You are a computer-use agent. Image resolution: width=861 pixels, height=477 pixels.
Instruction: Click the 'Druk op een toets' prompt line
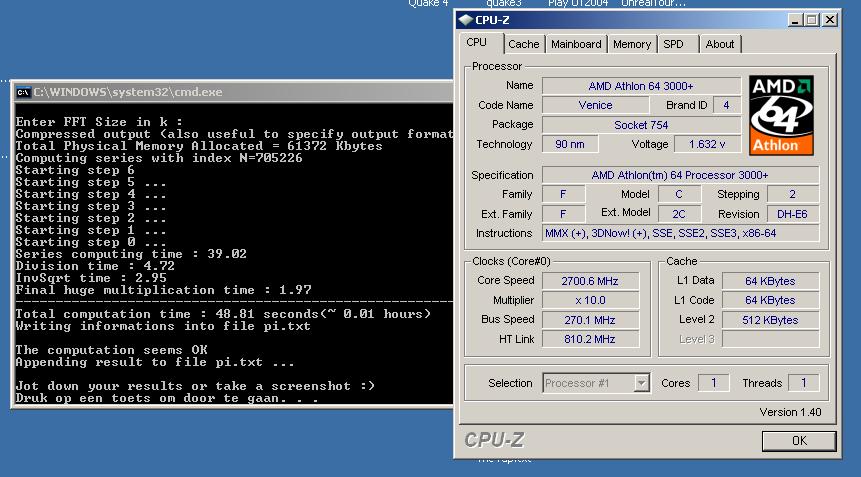(167, 399)
